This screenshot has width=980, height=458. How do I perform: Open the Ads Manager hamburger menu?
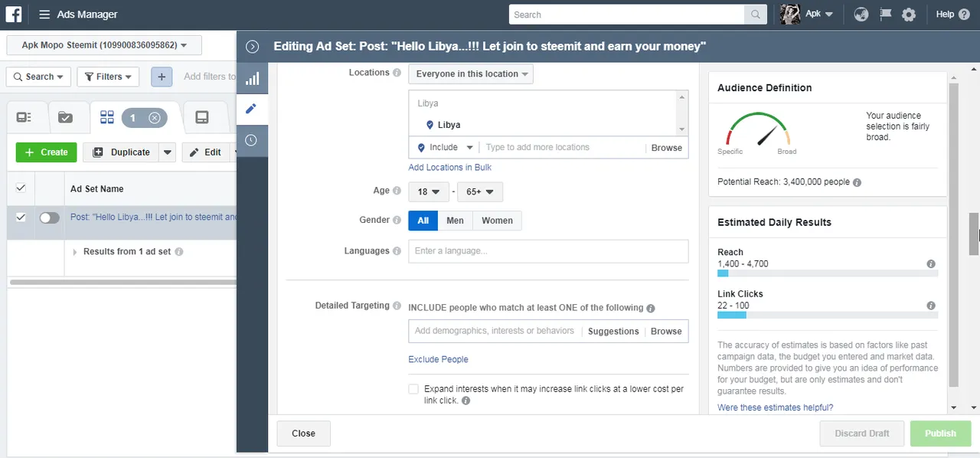(44, 15)
